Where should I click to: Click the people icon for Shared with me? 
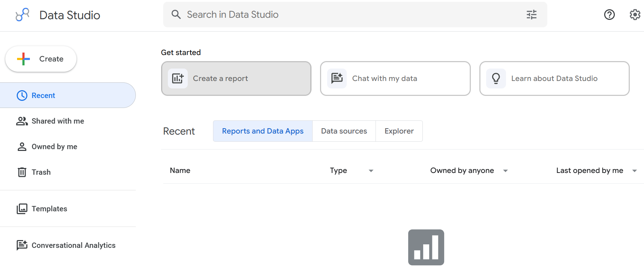pyautogui.click(x=22, y=121)
